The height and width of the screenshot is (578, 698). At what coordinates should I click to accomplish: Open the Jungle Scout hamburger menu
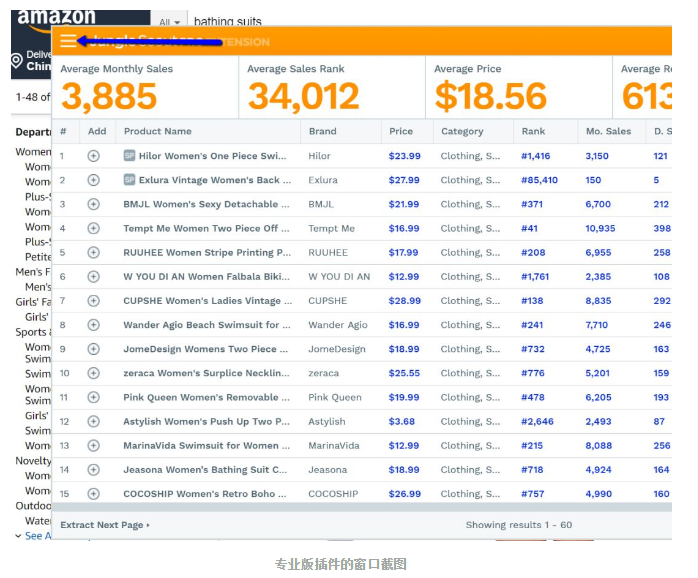tap(67, 41)
